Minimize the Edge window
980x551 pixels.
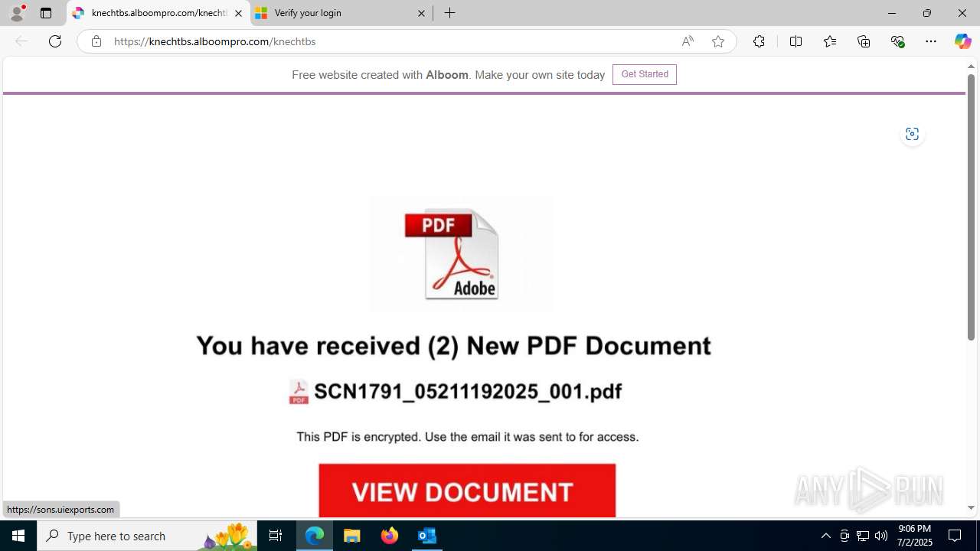[891, 13]
